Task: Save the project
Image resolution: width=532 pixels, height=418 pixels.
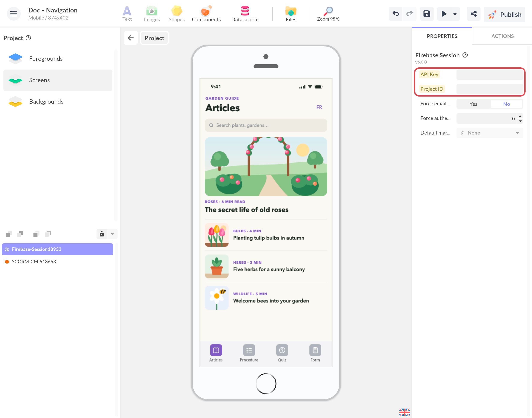Action: (x=427, y=14)
